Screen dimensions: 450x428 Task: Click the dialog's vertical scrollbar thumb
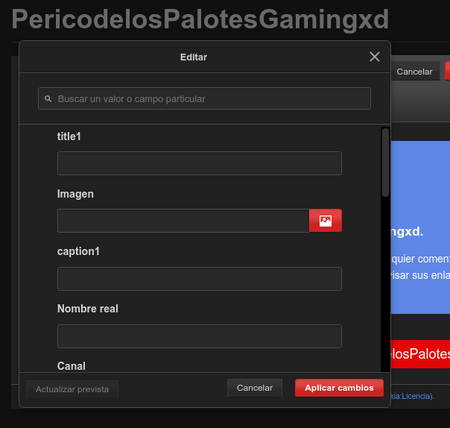(x=386, y=162)
